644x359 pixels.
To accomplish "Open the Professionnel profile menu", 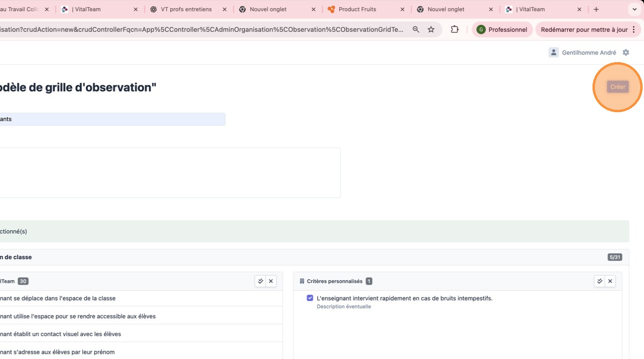I will (x=502, y=29).
